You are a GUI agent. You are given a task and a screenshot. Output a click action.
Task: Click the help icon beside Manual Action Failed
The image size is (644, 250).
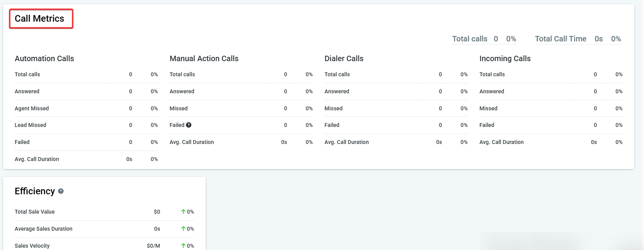189,125
